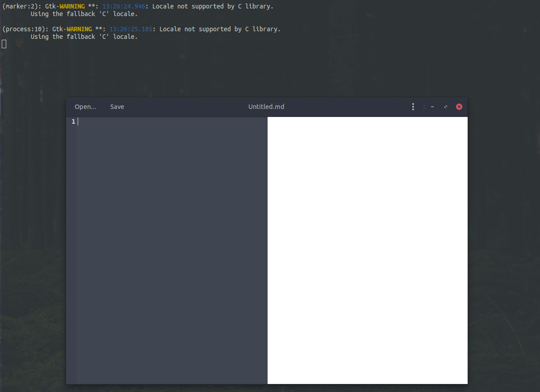Place the cursor on editor line 1
This screenshot has width=540, height=392.
(172, 121)
